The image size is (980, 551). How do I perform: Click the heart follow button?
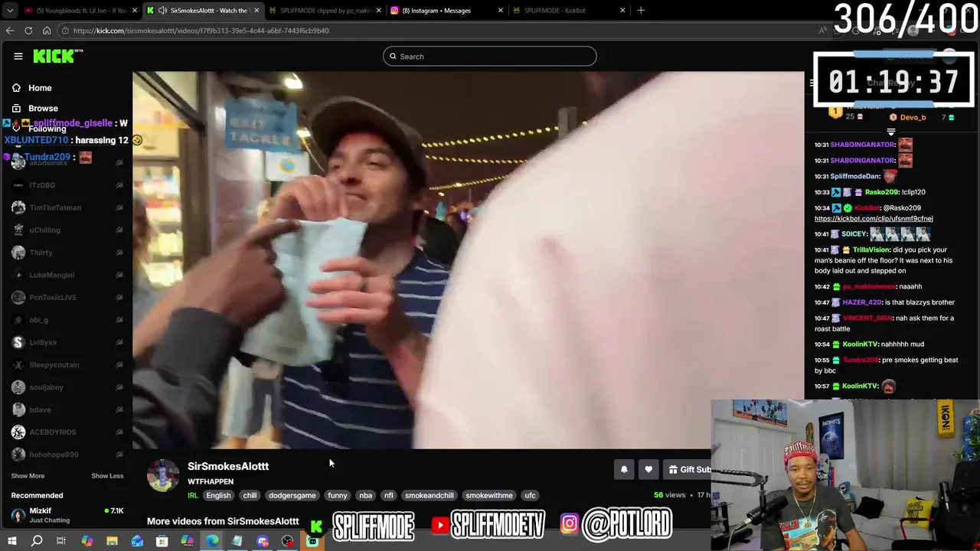pyautogui.click(x=648, y=470)
